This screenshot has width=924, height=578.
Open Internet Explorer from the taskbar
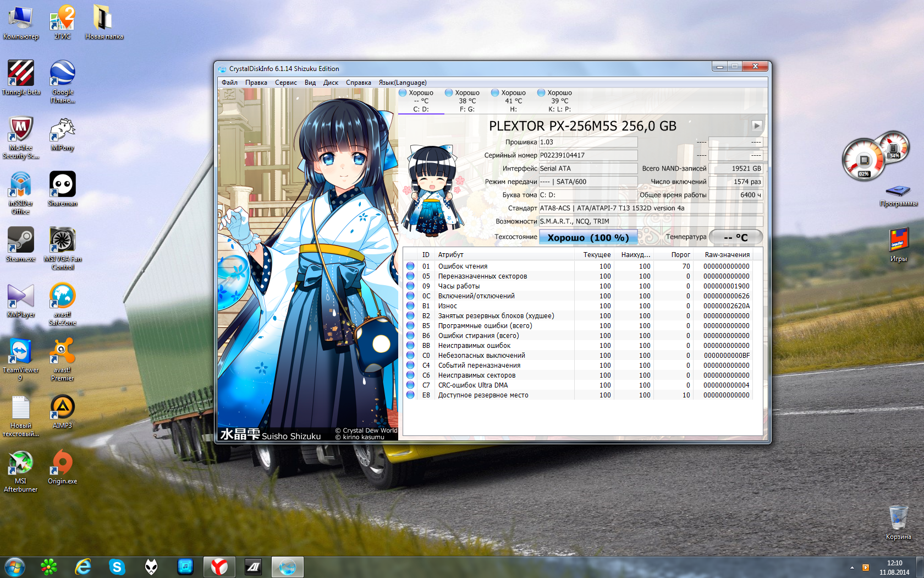point(83,566)
